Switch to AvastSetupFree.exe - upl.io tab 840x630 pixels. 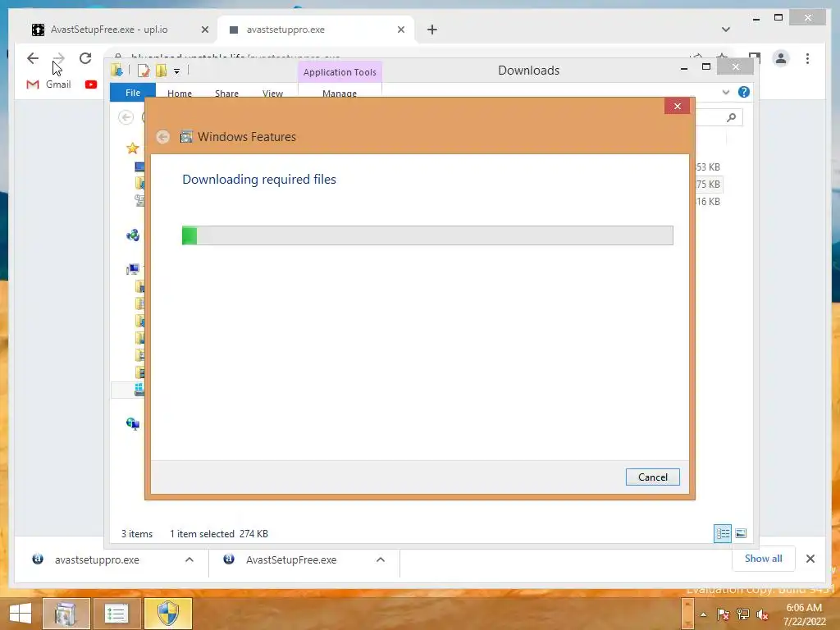(109, 30)
